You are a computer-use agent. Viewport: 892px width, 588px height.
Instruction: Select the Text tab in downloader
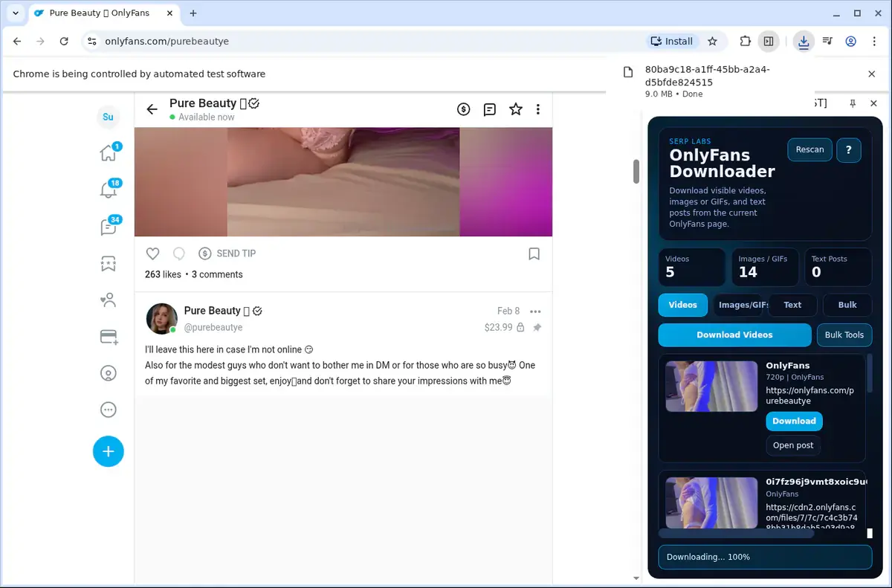coord(792,305)
